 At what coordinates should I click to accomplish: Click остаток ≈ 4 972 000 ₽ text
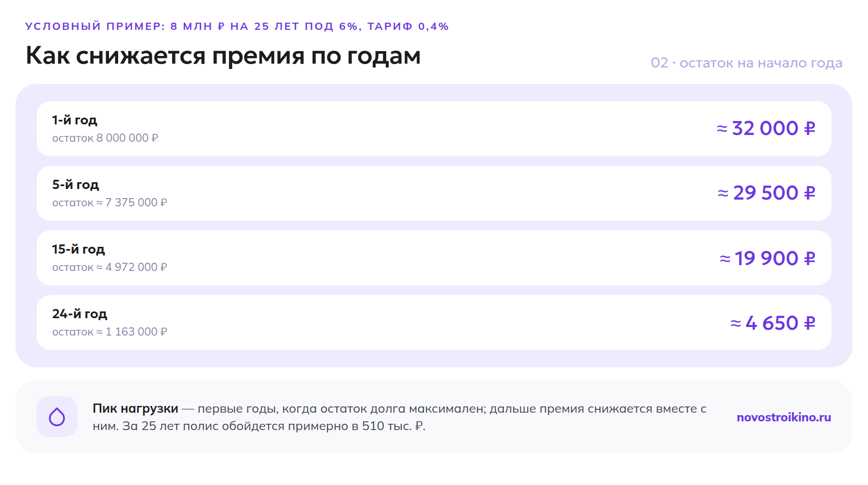click(x=109, y=267)
